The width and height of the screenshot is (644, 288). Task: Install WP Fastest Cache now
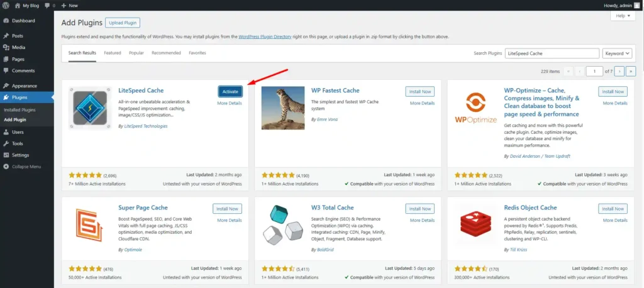pos(419,92)
